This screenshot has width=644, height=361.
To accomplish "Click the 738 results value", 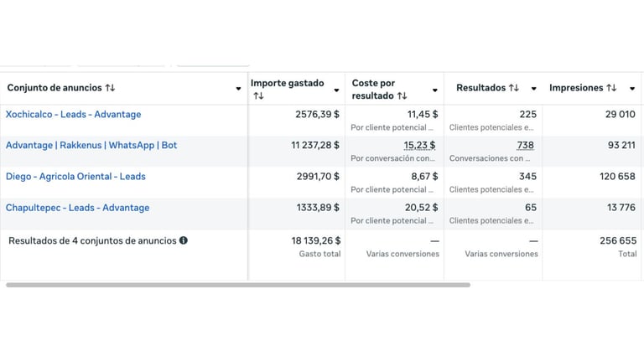I will [x=525, y=146].
